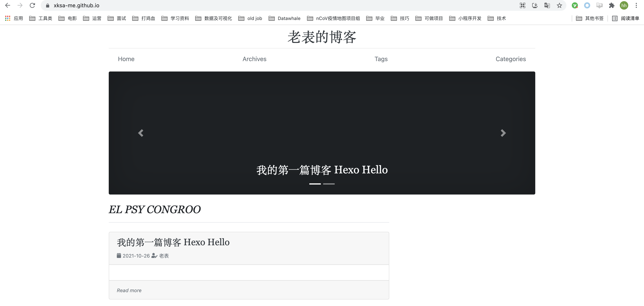This screenshot has width=644, height=306.
Task: Open the Tags navigation item
Action: click(x=381, y=59)
